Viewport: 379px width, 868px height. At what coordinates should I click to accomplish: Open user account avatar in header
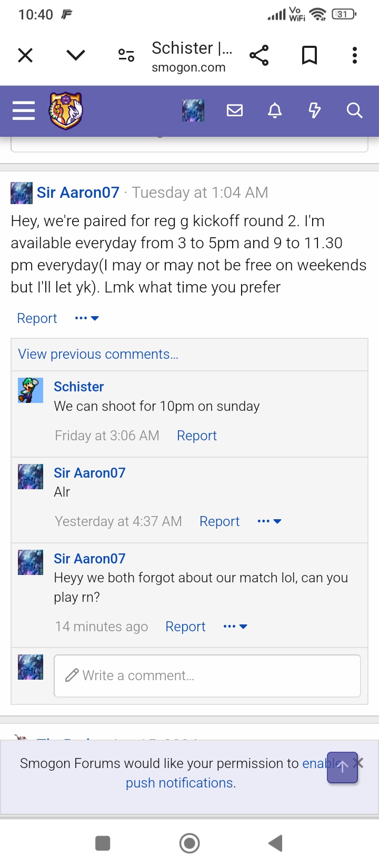[x=193, y=110]
